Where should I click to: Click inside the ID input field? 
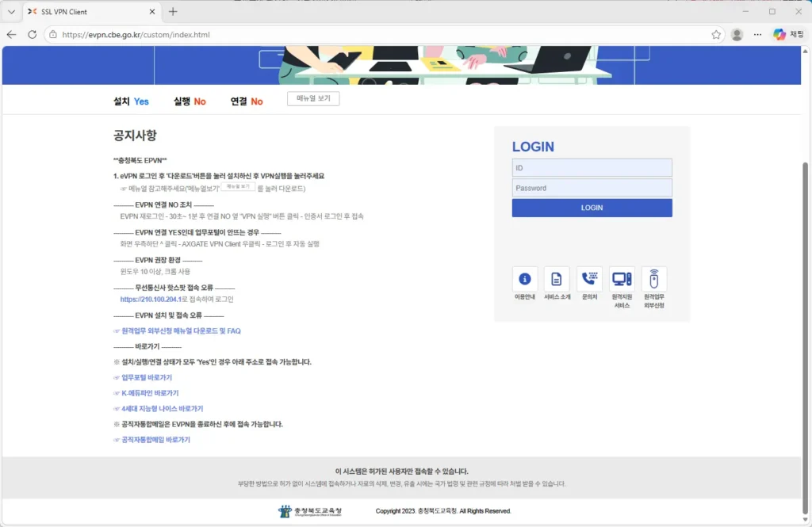[592, 167]
